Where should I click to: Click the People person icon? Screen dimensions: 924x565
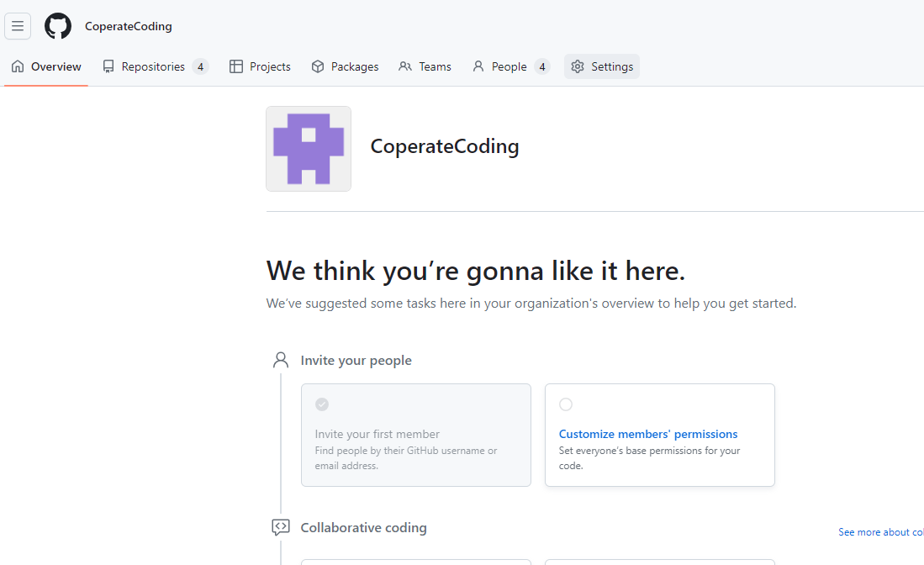(478, 66)
